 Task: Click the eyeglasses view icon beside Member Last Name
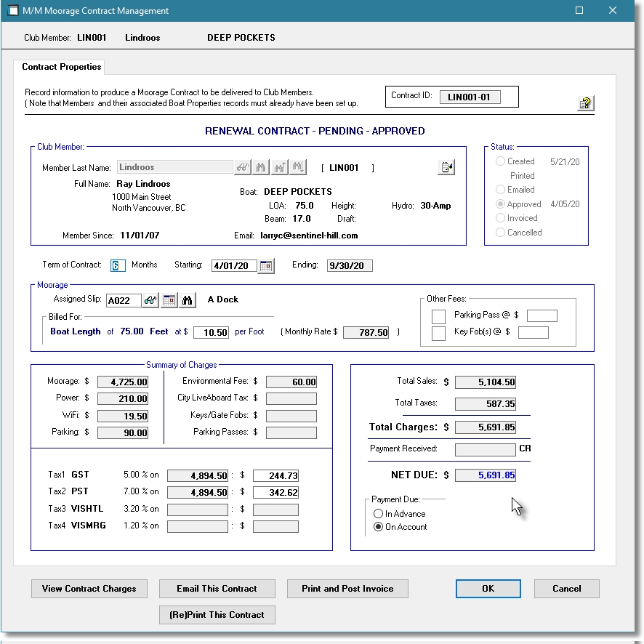tap(242, 167)
